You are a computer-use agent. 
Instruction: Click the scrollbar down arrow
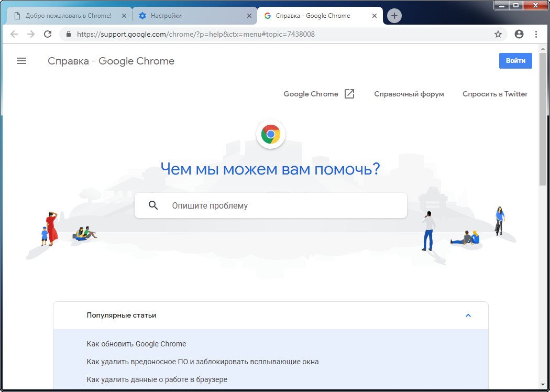tap(543, 384)
